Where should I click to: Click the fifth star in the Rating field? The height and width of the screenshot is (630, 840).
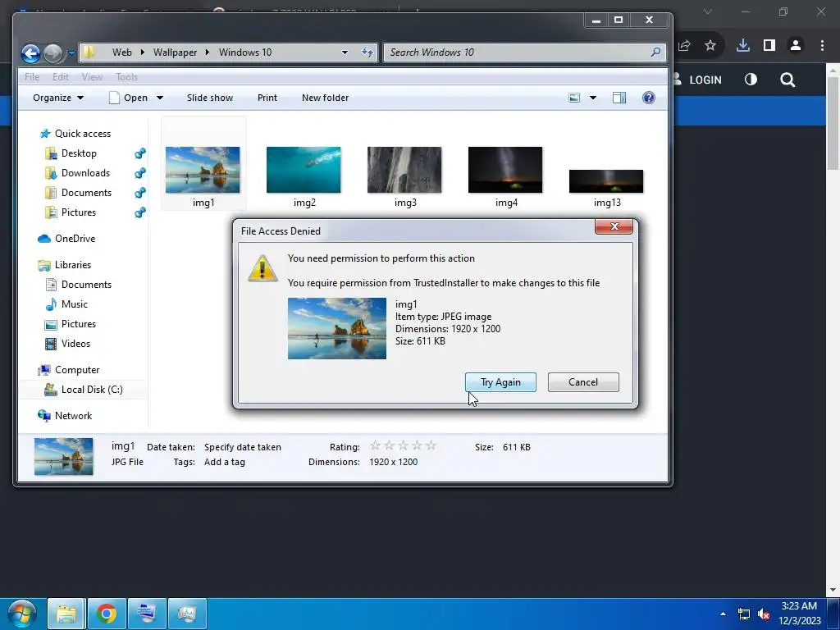431,445
